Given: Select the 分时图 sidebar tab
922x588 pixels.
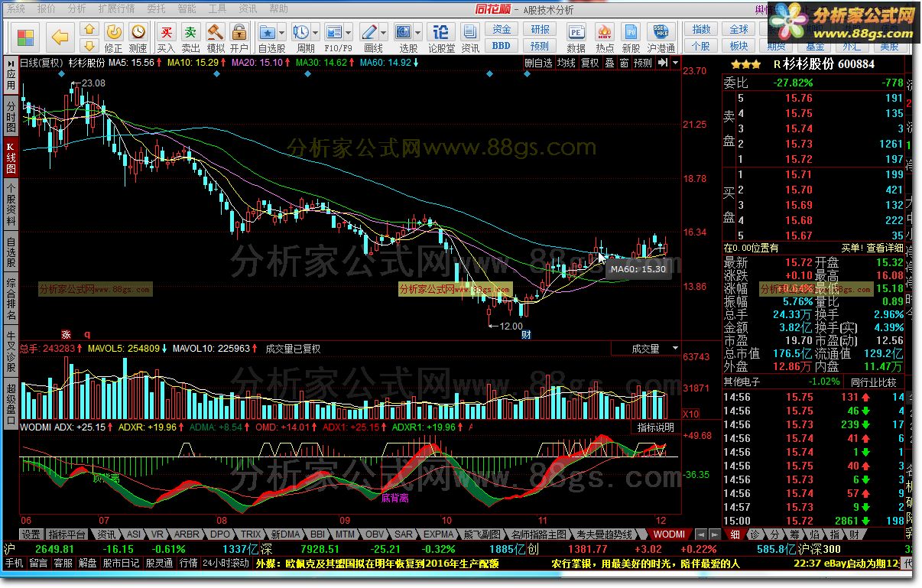Looking at the screenshot, I should tap(11, 116).
